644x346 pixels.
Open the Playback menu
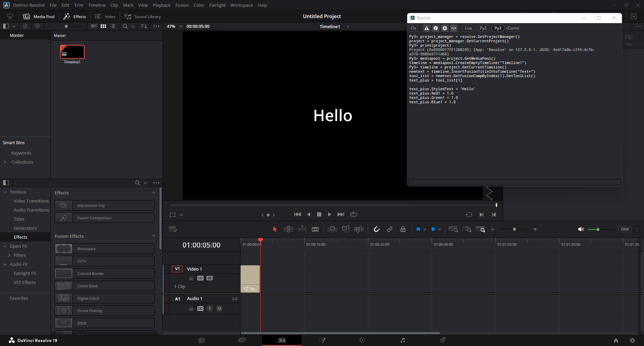click(161, 5)
